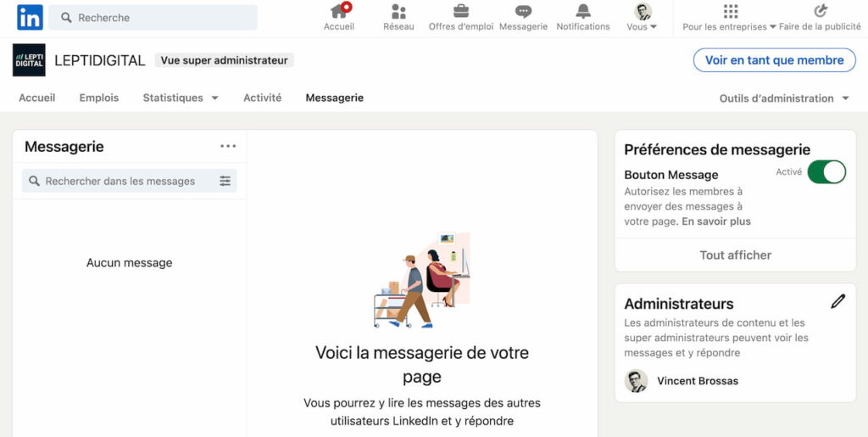Toggle the Bouton Message switch
This screenshot has width=868, height=437.
(826, 171)
